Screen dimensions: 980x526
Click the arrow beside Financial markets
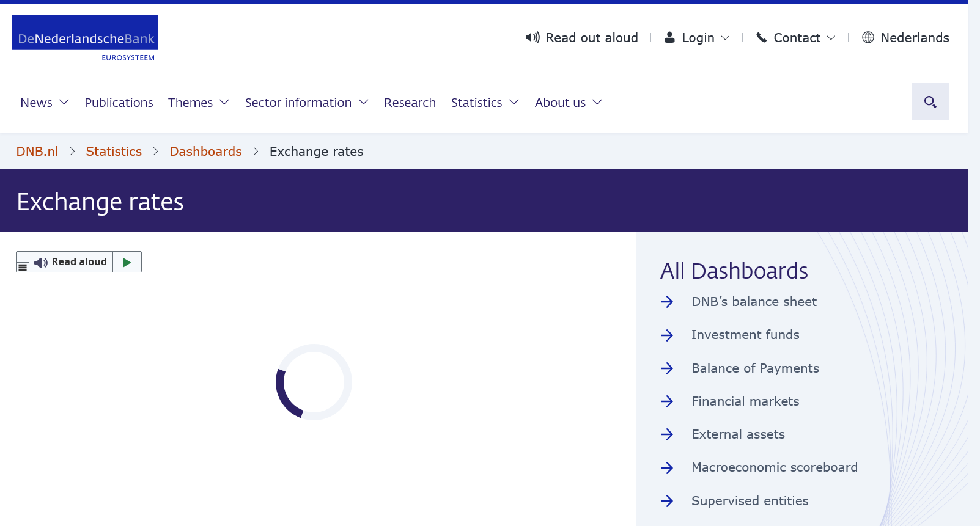pyautogui.click(x=667, y=401)
